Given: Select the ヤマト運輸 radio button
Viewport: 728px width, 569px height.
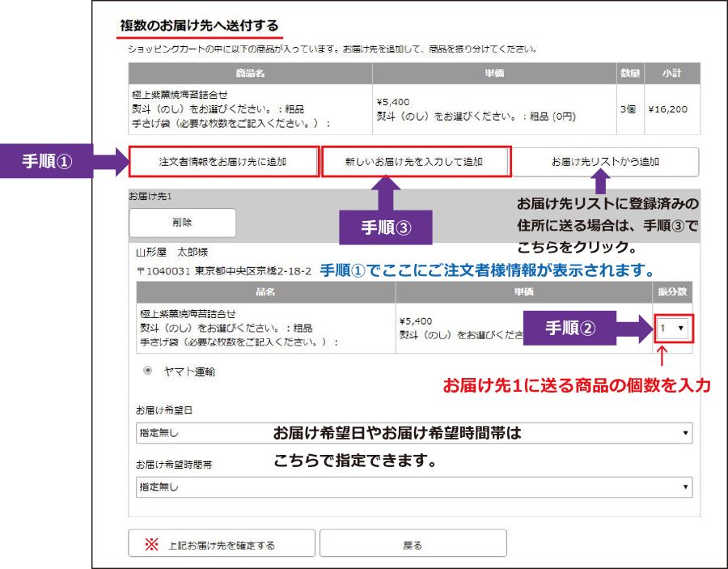Looking at the screenshot, I should pyautogui.click(x=148, y=371).
